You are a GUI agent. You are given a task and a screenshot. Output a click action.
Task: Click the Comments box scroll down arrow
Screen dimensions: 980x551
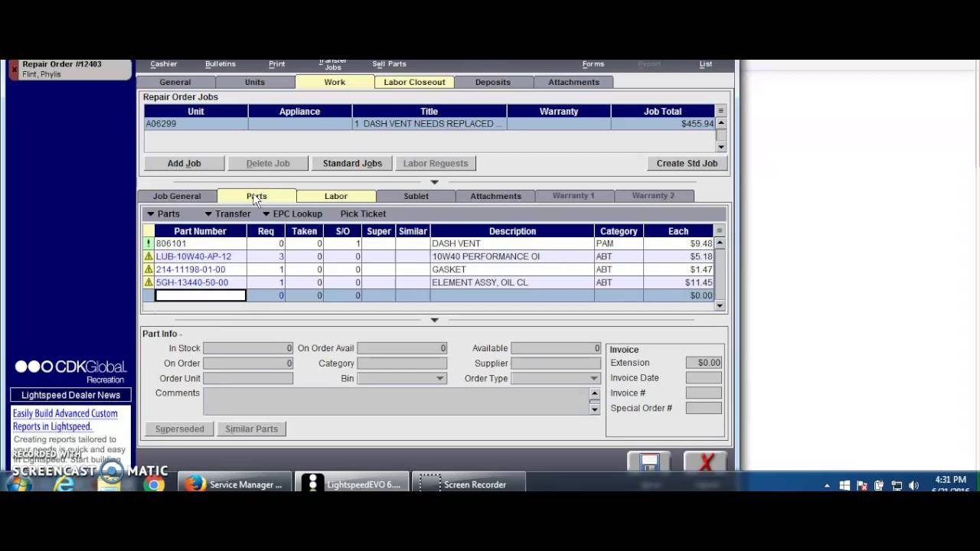(x=594, y=409)
